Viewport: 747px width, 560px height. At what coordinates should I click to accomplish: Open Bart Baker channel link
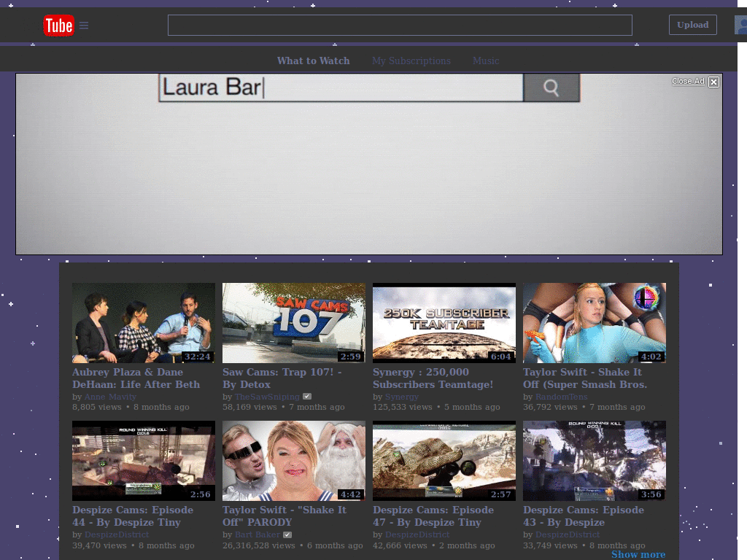click(x=258, y=534)
